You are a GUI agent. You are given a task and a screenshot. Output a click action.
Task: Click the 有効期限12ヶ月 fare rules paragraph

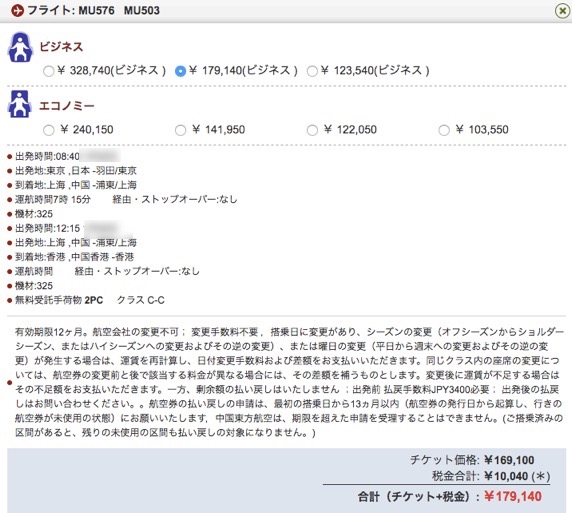[289, 382]
